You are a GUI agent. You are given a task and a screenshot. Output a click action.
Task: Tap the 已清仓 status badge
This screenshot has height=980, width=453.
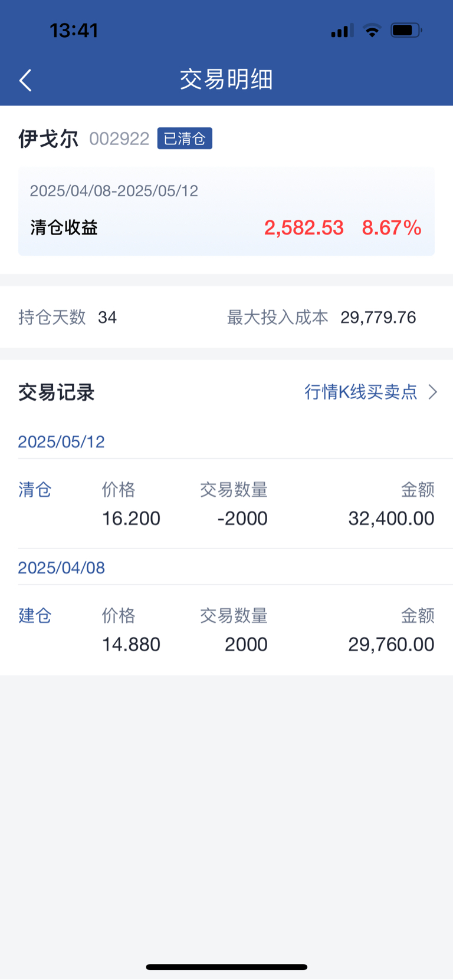[185, 138]
